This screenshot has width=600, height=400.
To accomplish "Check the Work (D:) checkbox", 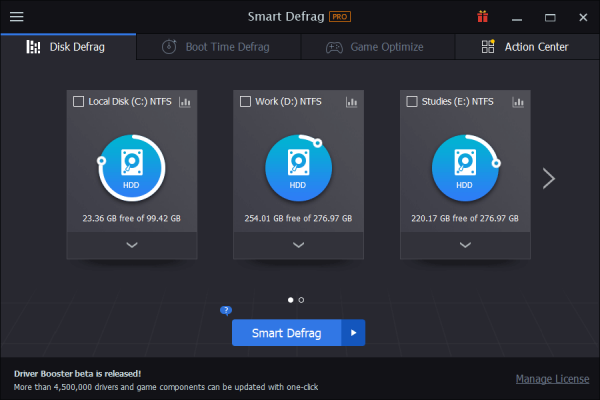I will 245,102.
